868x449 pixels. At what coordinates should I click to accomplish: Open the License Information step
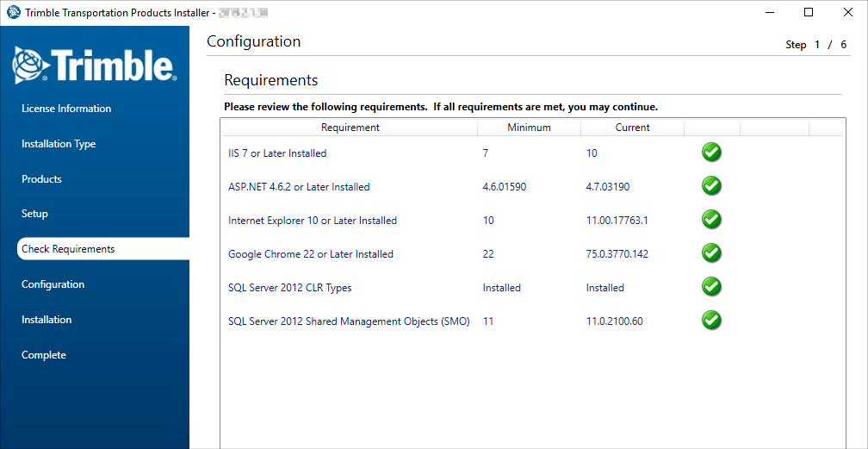tap(66, 109)
